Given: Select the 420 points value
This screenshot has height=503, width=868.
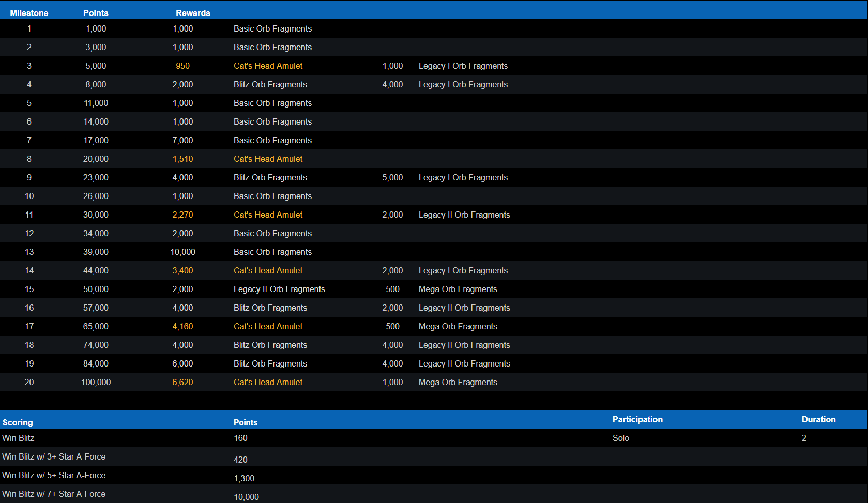Looking at the screenshot, I should click(240, 460).
